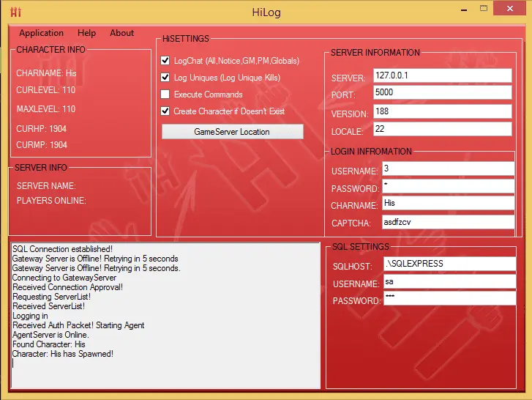Focus the SERVER field showing 127.0.0.1
This screenshot has width=532, height=400.
point(443,75)
